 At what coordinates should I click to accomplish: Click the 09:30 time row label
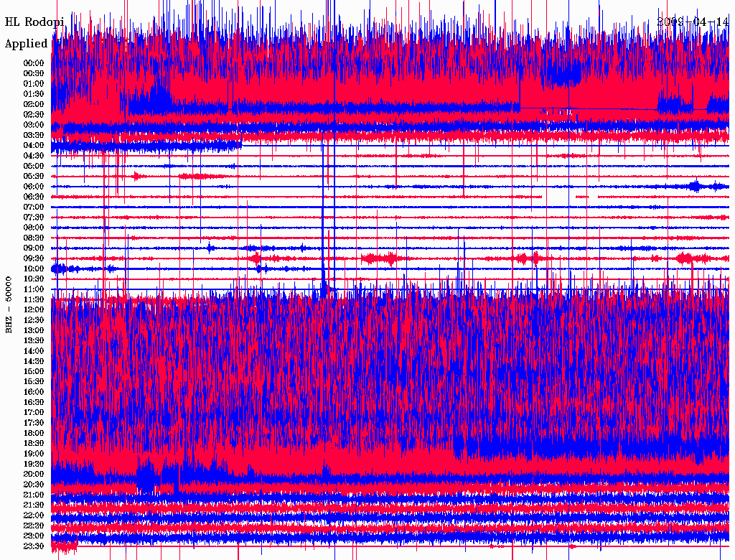point(34,258)
